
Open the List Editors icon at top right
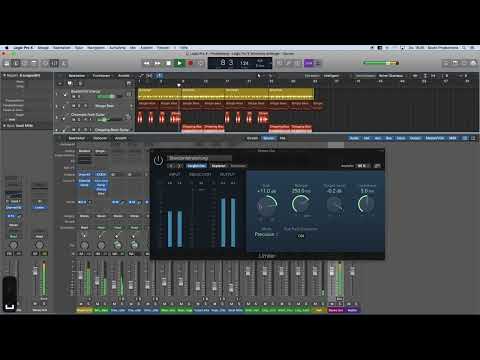click(446, 63)
